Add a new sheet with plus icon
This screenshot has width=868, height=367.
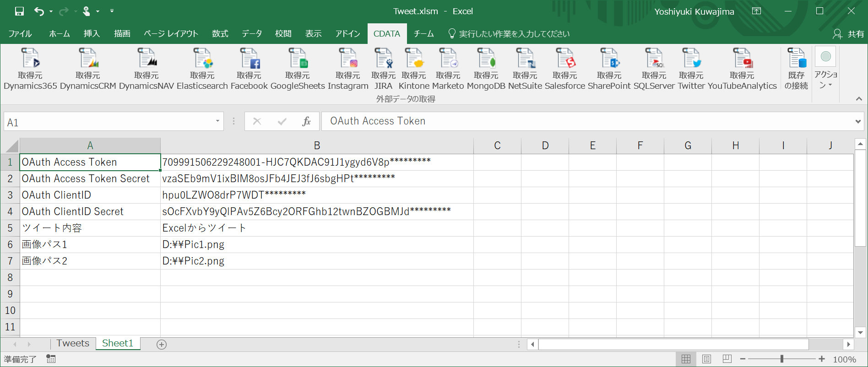162,345
